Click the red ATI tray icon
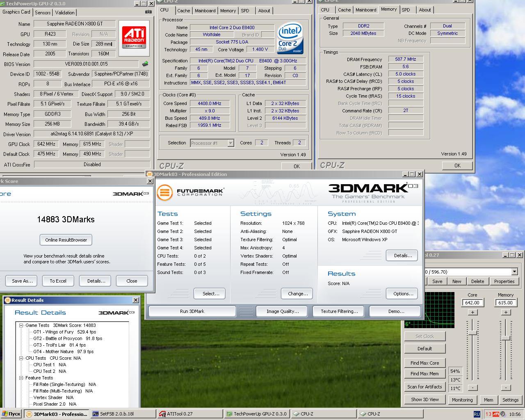The width and height of the screenshot is (525, 420). tap(496, 414)
